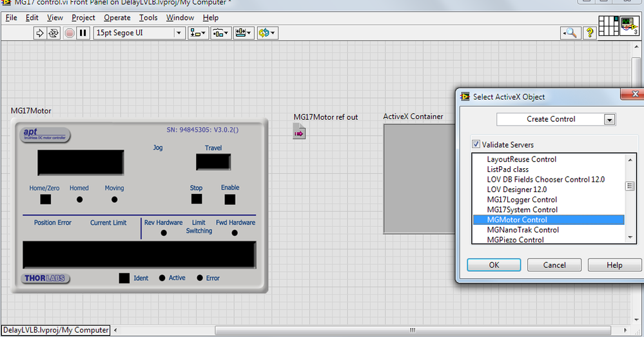Click the VI icon in corner
The height and width of the screenshot is (337, 644).
click(x=629, y=26)
